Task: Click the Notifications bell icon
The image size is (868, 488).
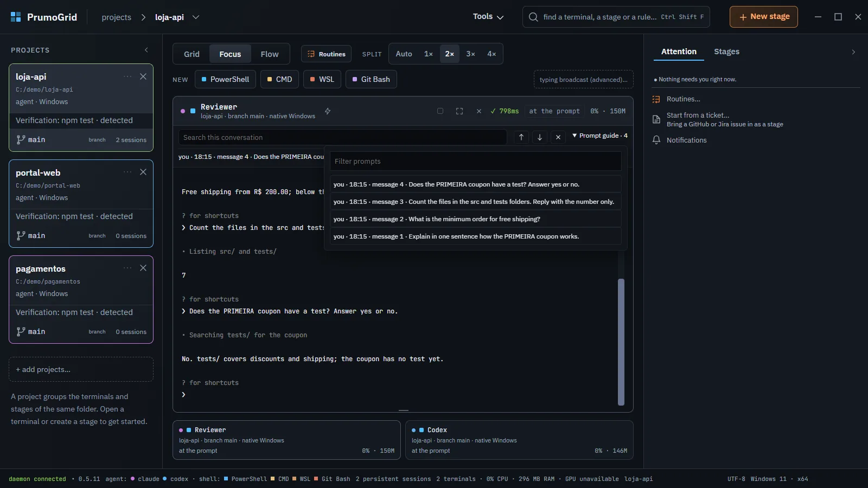Action: 656,140
